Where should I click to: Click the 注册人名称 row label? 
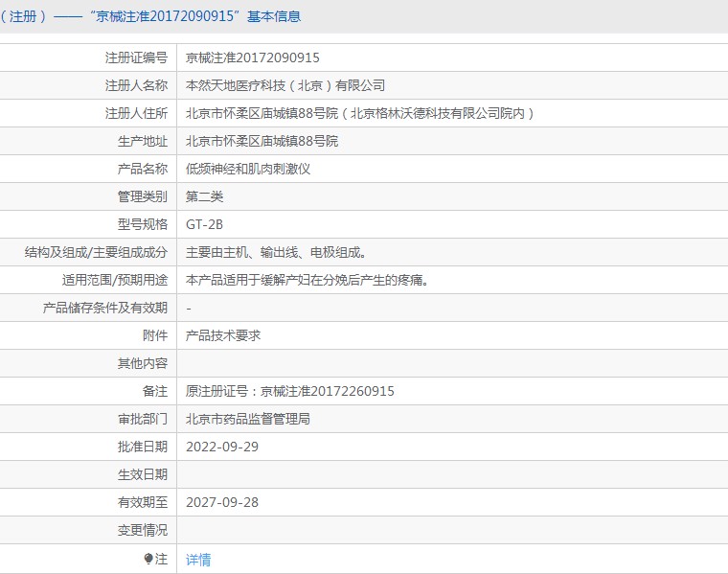[x=136, y=85]
